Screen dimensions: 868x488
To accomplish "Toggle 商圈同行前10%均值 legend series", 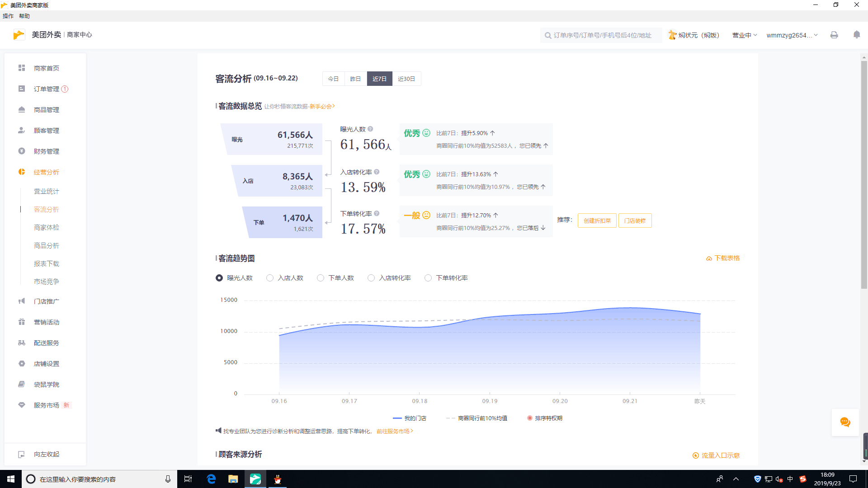I will click(476, 418).
